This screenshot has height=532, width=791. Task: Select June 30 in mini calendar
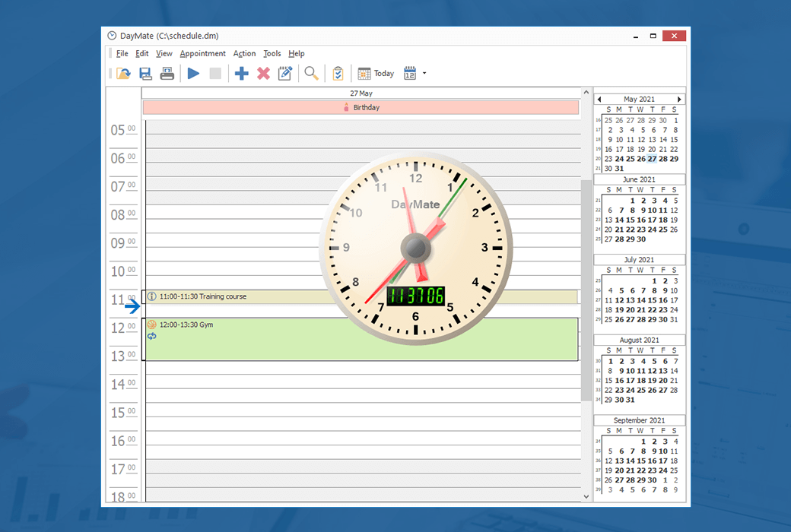(641, 239)
